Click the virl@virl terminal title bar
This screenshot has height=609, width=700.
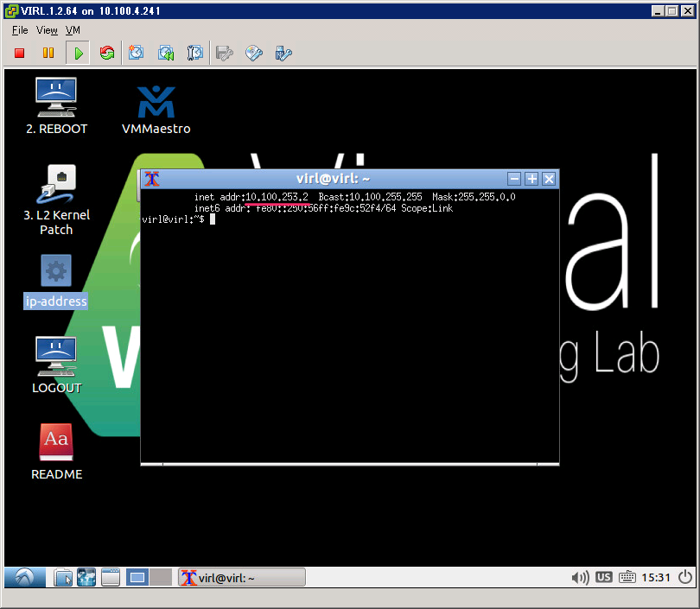333,179
